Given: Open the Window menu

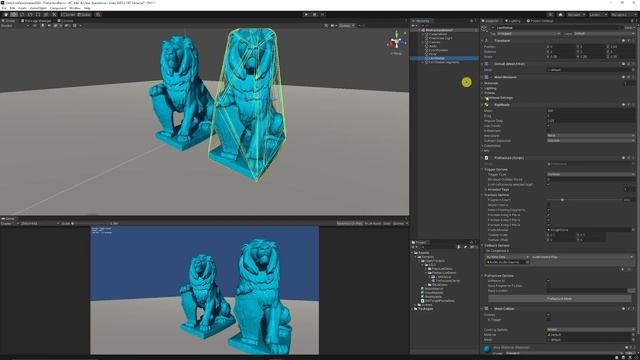Looking at the screenshot, I should 75,8.
